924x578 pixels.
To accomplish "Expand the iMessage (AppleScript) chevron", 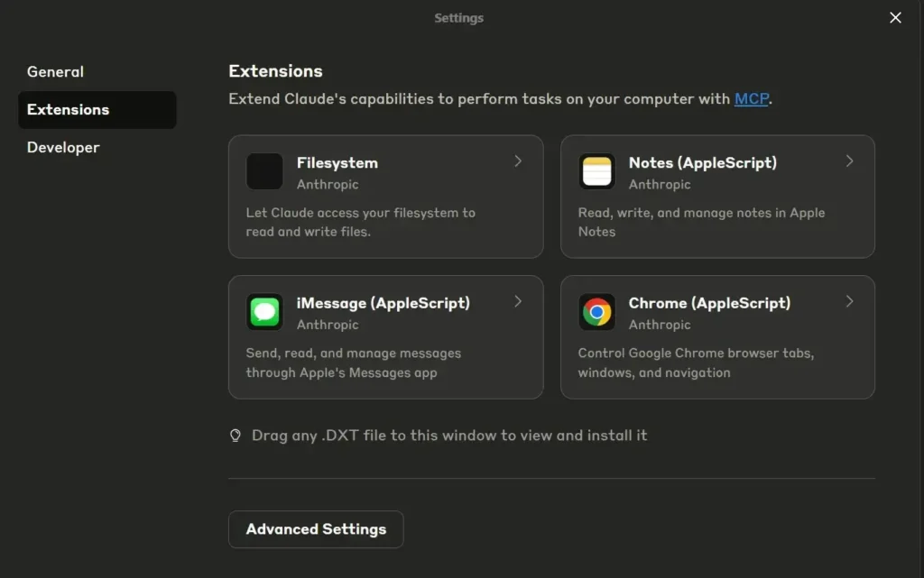I will pos(517,301).
